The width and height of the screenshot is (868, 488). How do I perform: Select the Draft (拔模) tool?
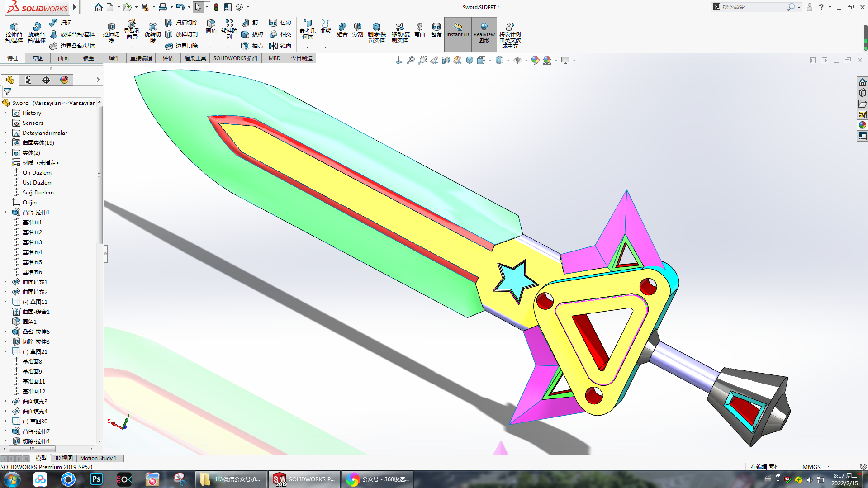pos(252,34)
